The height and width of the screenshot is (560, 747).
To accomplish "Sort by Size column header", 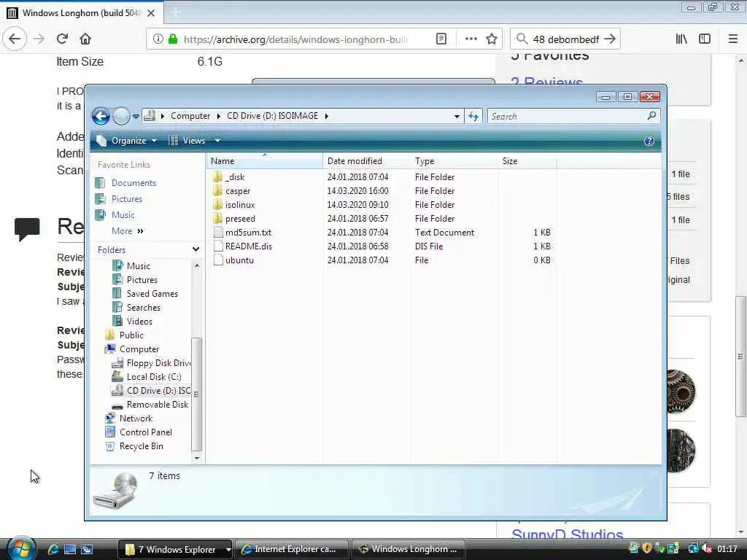I will tap(527, 161).
